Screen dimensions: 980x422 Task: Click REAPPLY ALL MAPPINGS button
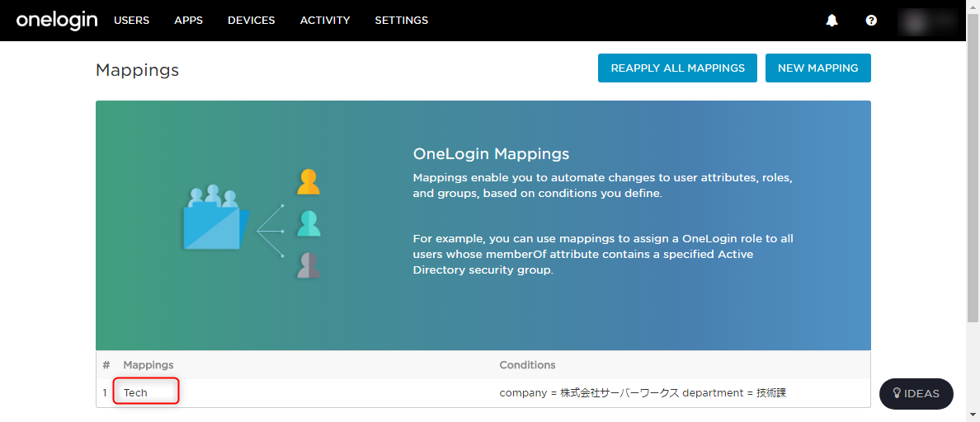coord(677,68)
